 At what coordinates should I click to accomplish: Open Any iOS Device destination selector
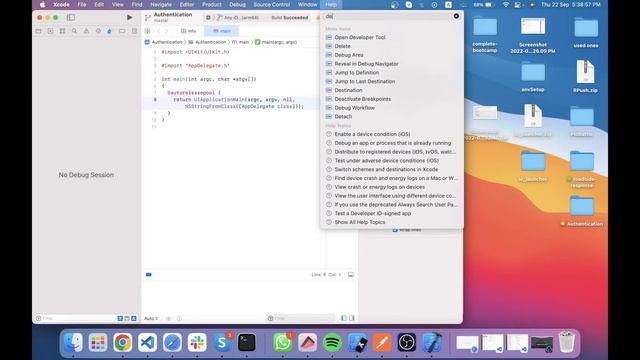pyautogui.click(x=238, y=18)
